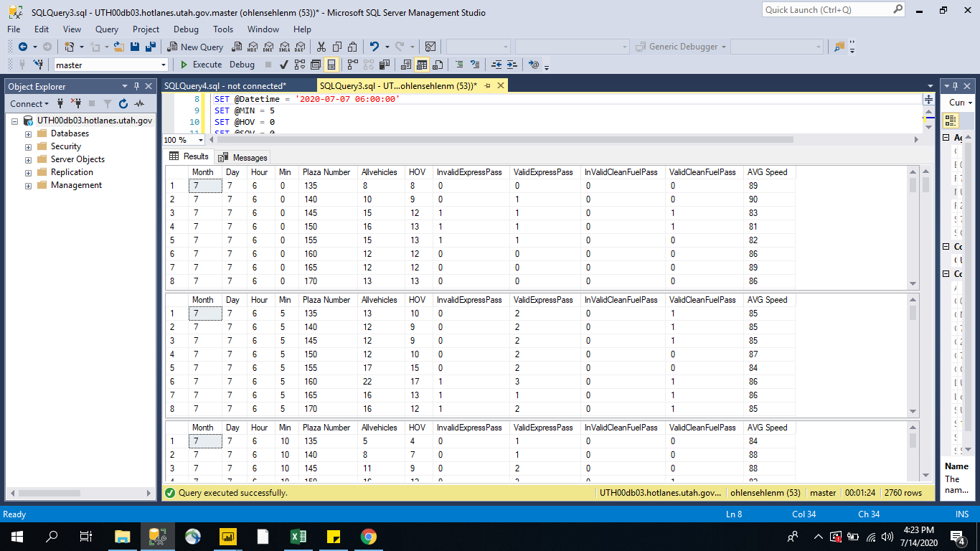Click Refresh icon in Object Explorer
This screenshot has width=980, height=551.
pos(123,104)
